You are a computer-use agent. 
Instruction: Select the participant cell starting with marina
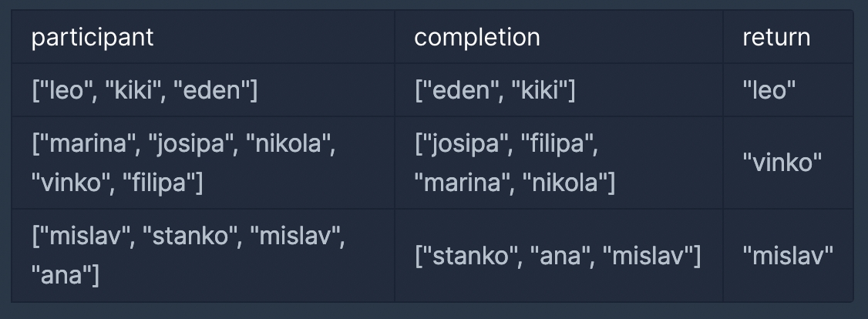coord(204,163)
